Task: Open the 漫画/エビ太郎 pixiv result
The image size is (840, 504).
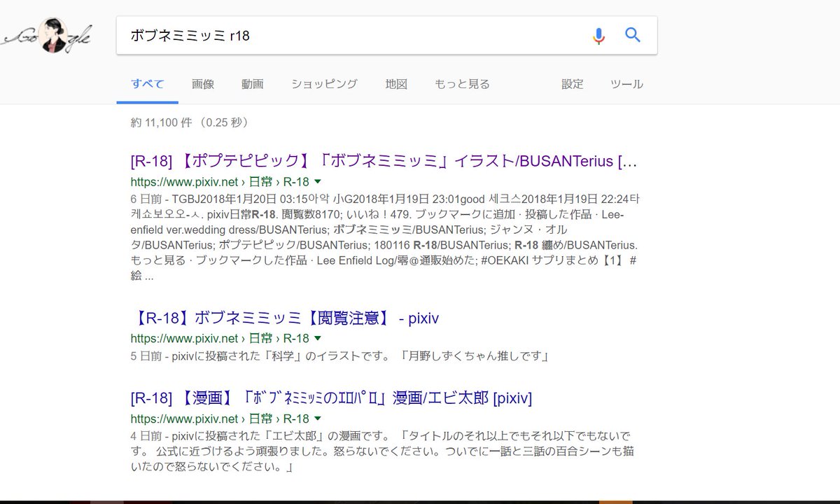Action: [331, 398]
